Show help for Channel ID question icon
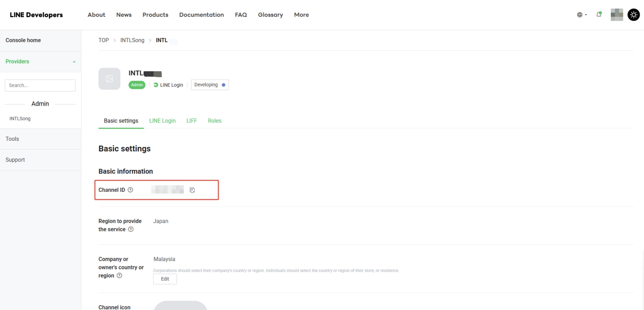 pyautogui.click(x=130, y=190)
